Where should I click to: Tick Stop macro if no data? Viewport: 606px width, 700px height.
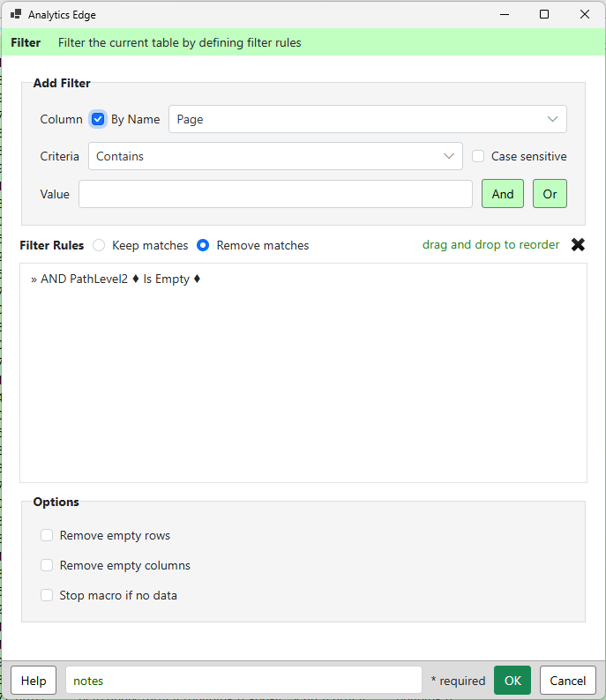[47, 595]
